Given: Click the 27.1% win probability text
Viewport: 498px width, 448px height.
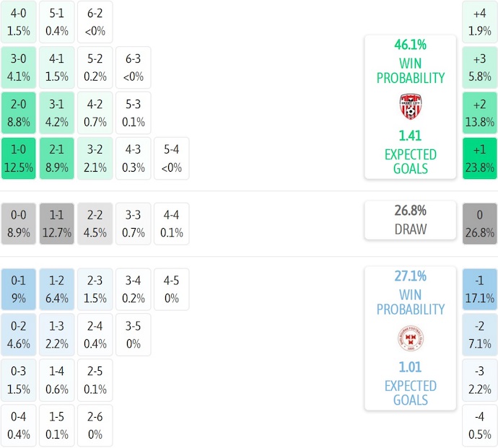Looking at the screenshot, I should click(410, 276).
